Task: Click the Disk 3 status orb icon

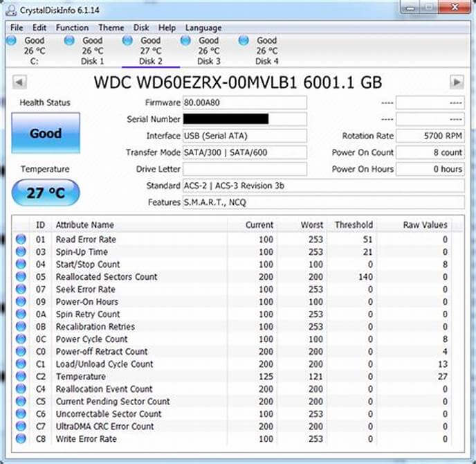Action: (185, 41)
